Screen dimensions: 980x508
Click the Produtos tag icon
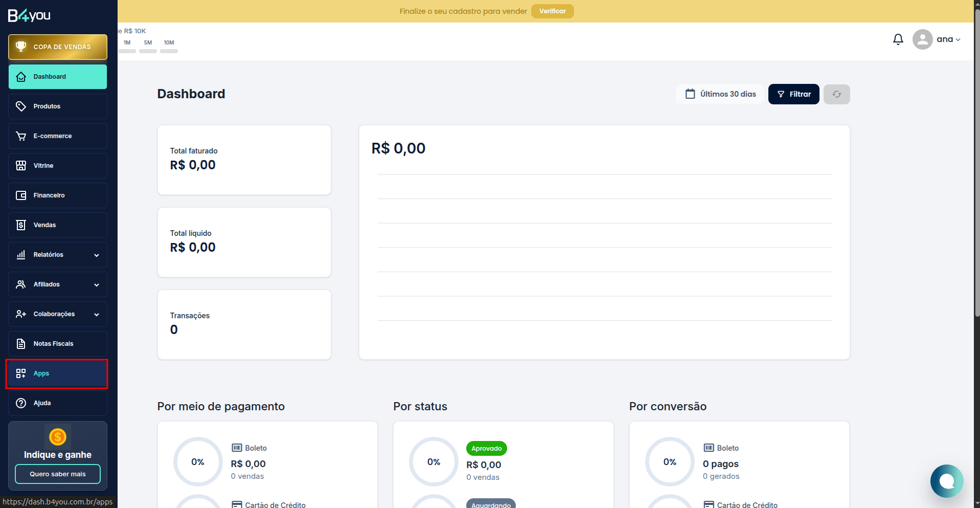[x=21, y=106]
